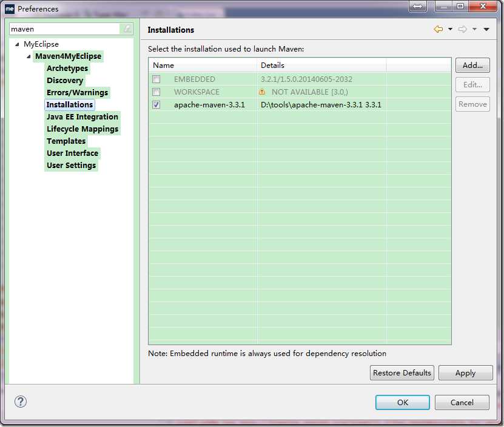The image size is (504, 427).
Task: Click the Add... button
Action: pos(472,66)
